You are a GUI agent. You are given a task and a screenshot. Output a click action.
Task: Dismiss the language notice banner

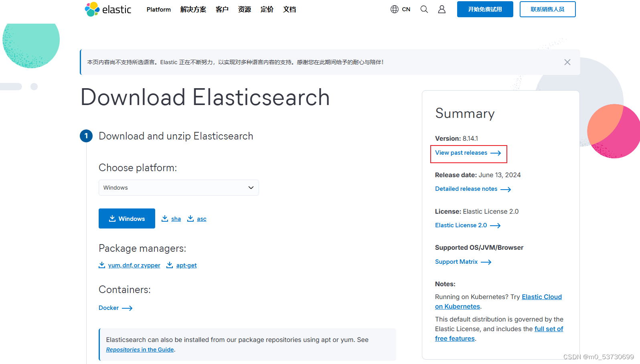[567, 62]
